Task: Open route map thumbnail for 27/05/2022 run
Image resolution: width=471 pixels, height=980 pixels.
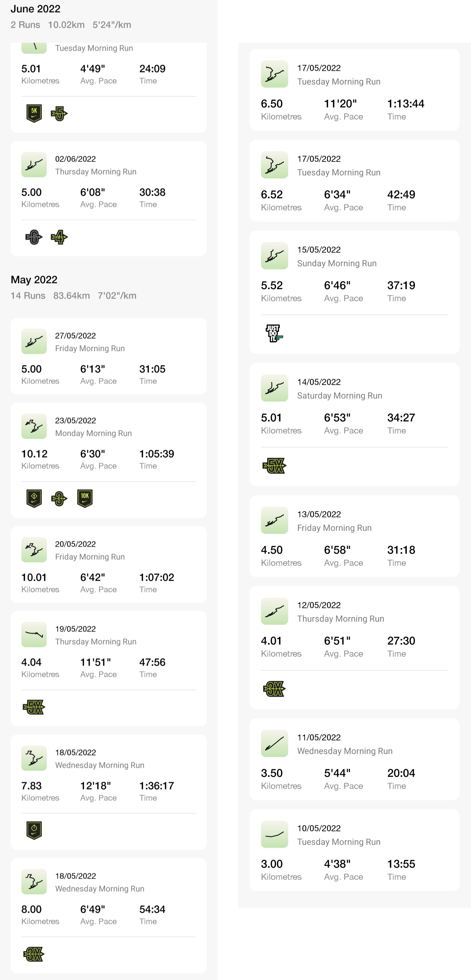Action: [x=34, y=341]
